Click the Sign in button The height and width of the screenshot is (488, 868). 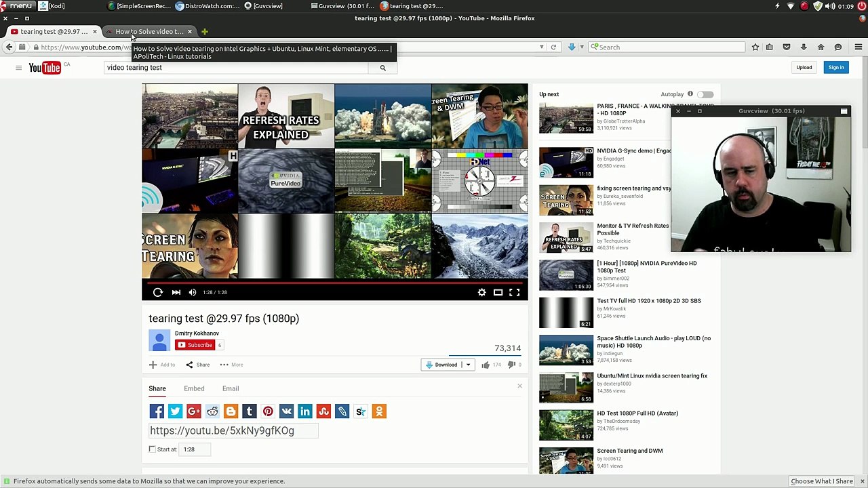(836, 67)
